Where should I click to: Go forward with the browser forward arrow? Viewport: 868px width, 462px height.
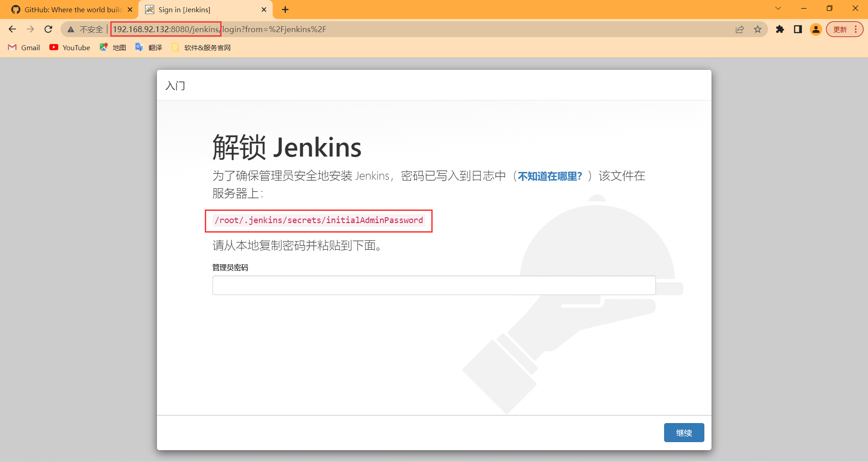pyautogui.click(x=30, y=29)
